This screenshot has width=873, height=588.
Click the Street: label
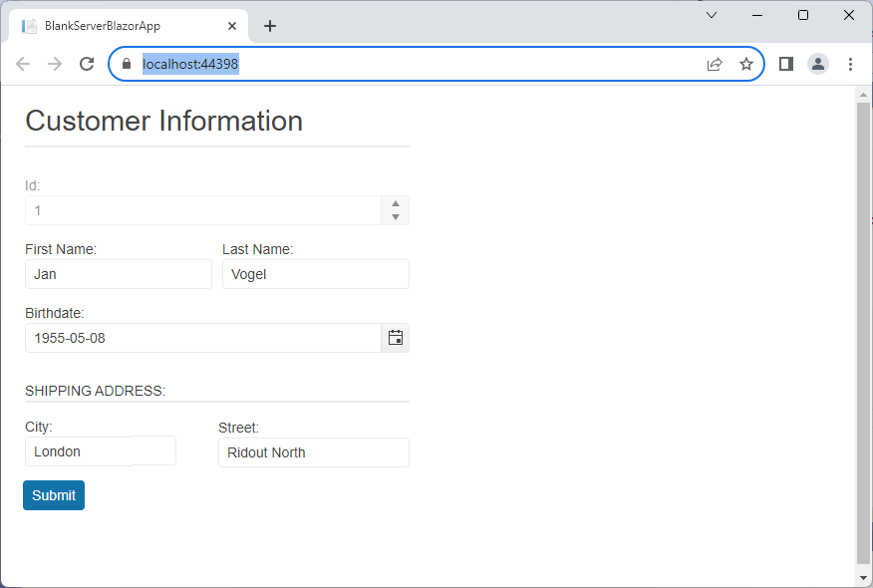click(x=239, y=428)
